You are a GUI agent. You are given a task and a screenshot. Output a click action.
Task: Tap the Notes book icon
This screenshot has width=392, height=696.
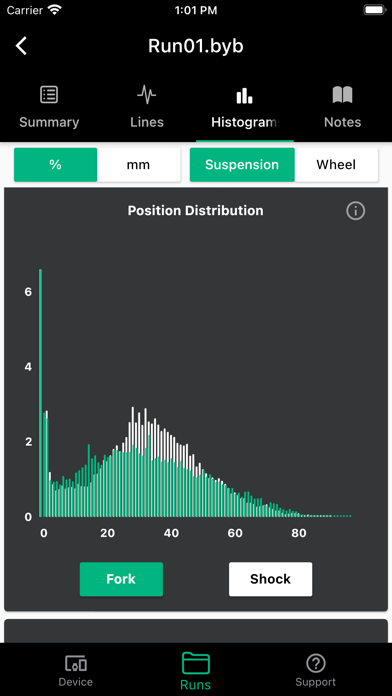click(342, 95)
